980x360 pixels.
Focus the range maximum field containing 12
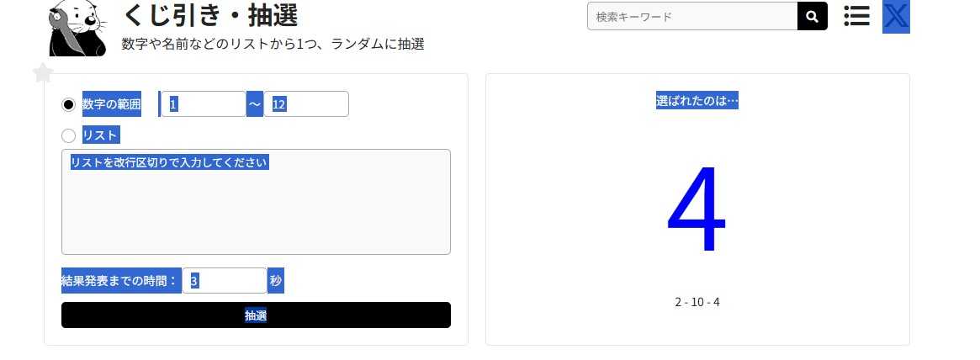pyautogui.click(x=305, y=104)
